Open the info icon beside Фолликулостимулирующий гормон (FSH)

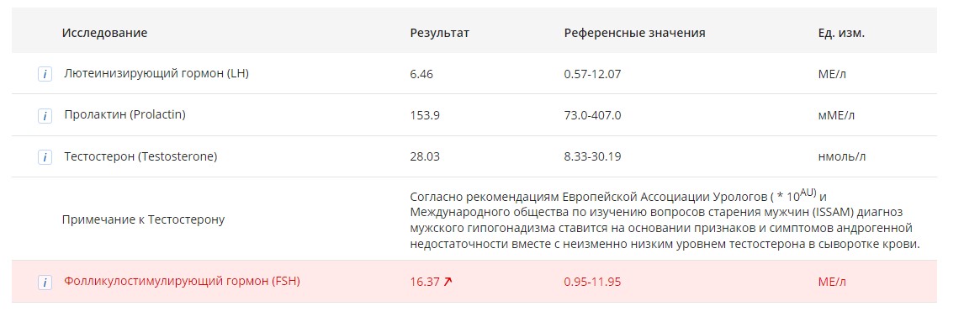click(x=45, y=283)
